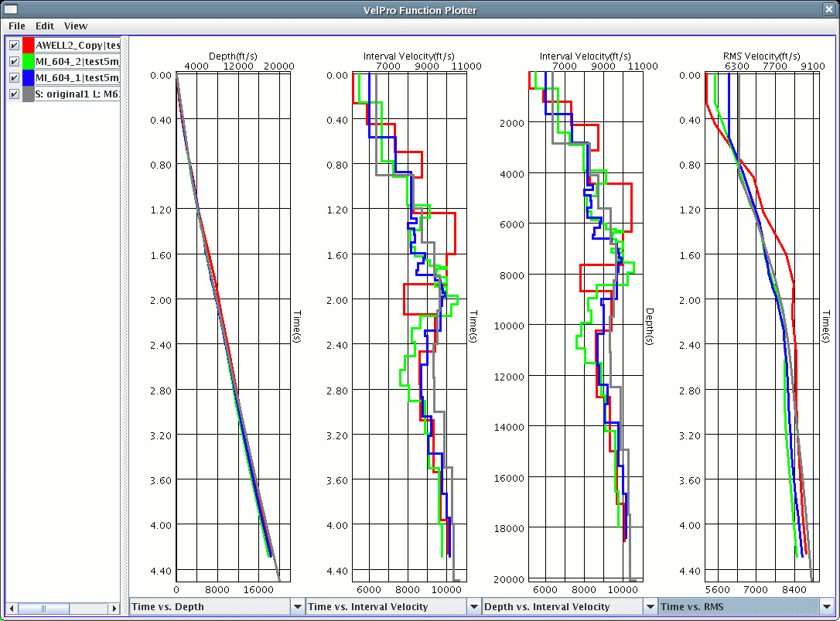Viewport: 840px width, 621px height.
Task: Click the blue MI_604_1 color swatch
Action: click(29, 77)
